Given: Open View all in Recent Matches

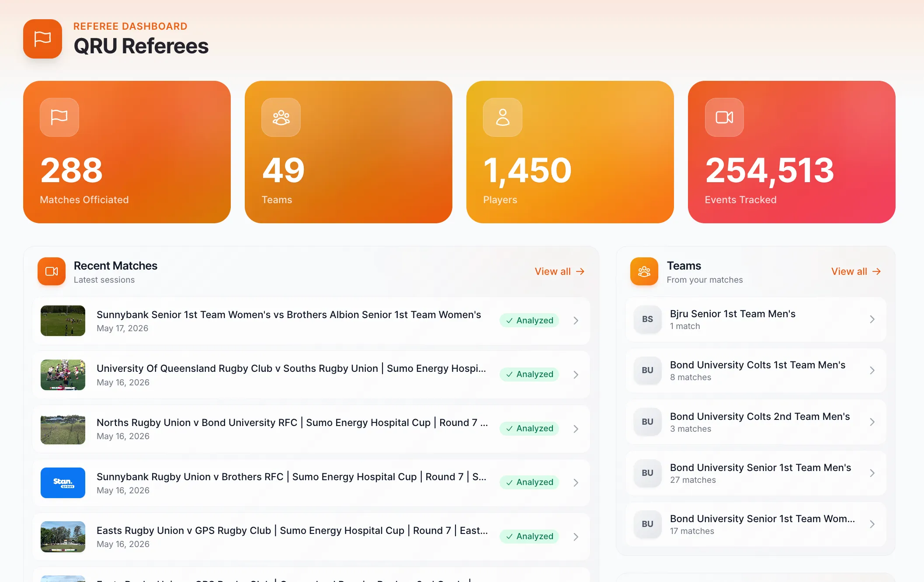Looking at the screenshot, I should coord(559,271).
